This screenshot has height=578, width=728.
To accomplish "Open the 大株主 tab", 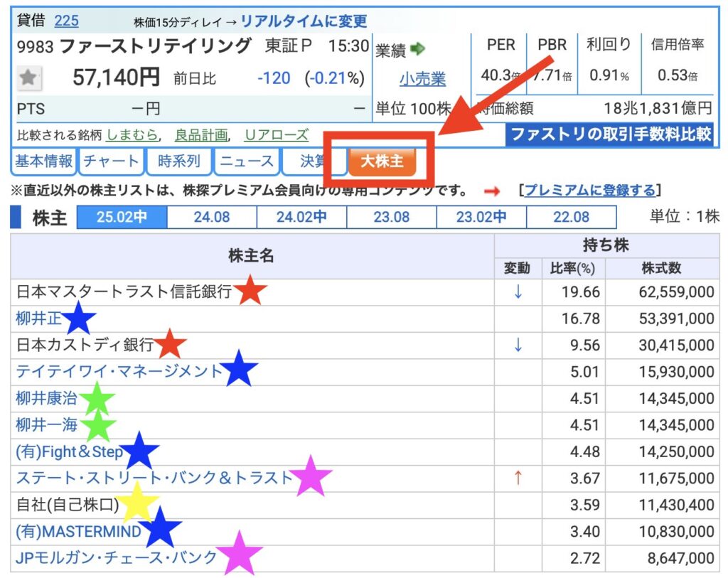I will [x=382, y=161].
